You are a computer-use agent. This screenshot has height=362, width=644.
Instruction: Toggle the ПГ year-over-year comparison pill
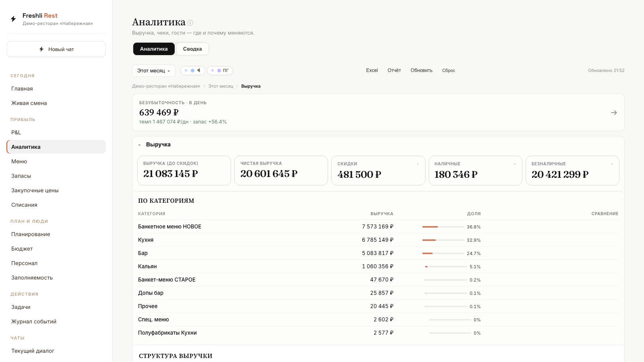point(220,70)
